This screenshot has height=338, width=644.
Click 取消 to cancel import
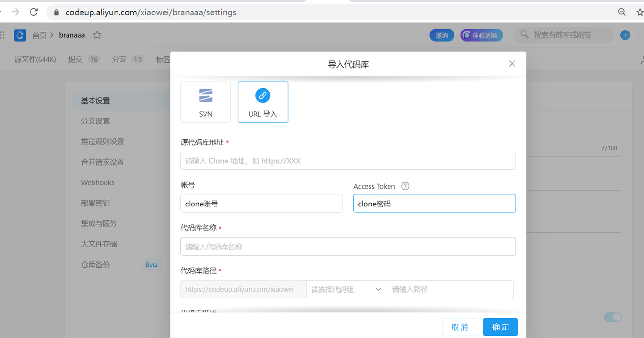point(460,327)
